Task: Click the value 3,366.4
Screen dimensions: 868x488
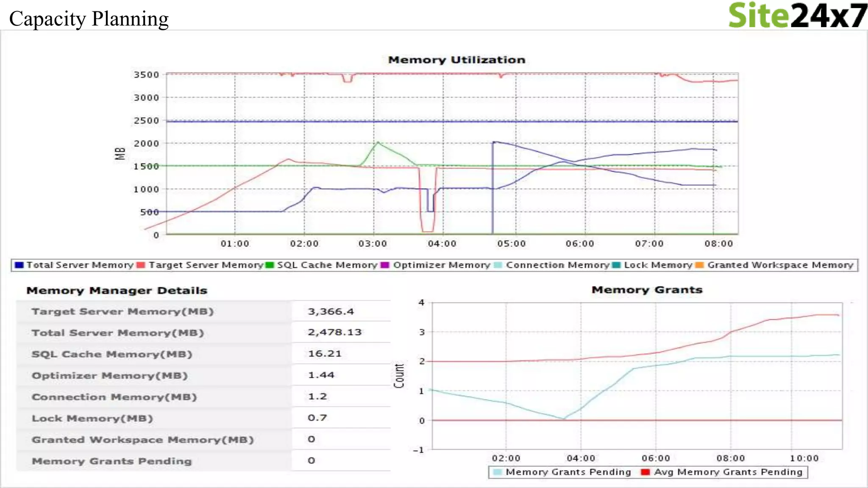Action: (331, 312)
